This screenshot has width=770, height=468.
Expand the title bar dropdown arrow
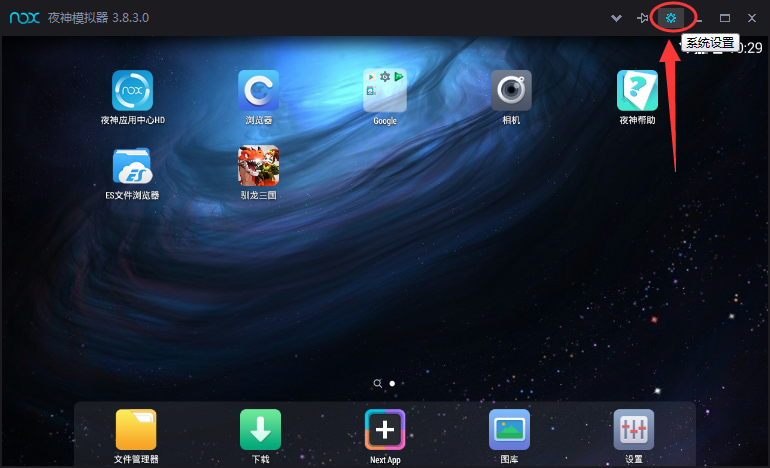tap(616, 18)
